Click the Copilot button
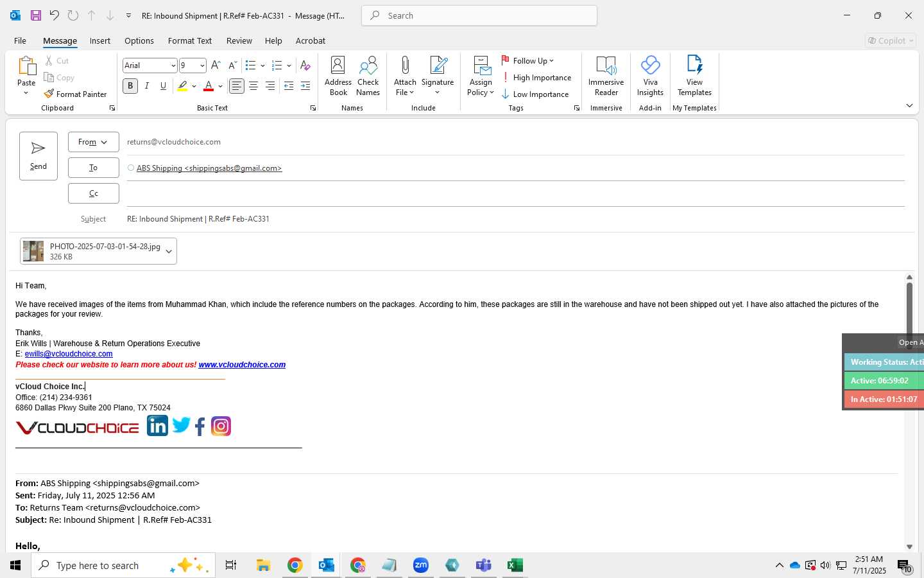Image resolution: width=924 pixels, height=578 pixels. (x=891, y=40)
